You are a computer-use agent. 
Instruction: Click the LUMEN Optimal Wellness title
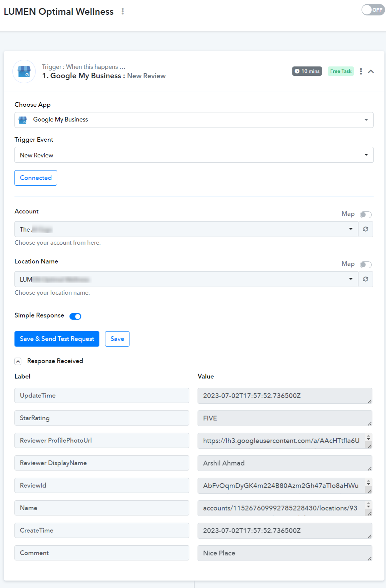59,11
